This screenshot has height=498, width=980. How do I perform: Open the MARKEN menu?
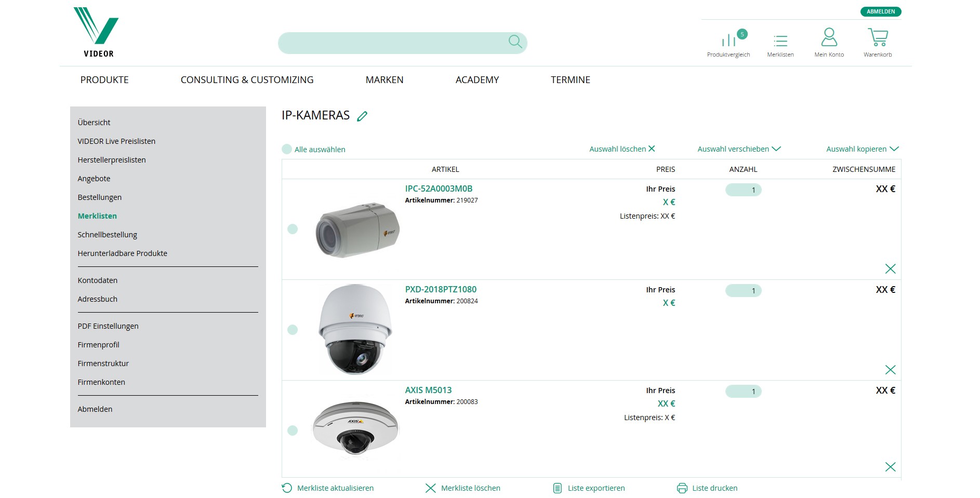(x=385, y=80)
